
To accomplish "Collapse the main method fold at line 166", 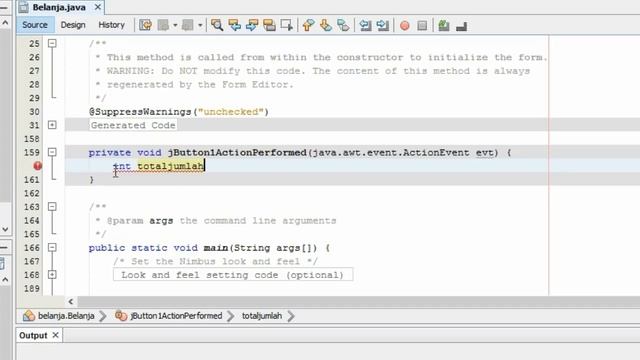I will [x=52, y=247].
